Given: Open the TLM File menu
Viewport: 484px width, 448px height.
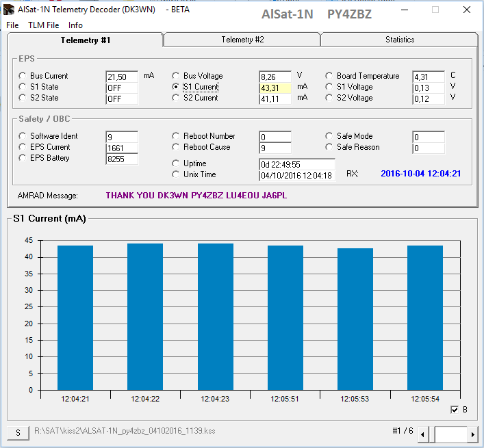Looking at the screenshot, I should (x=43, y=25).
